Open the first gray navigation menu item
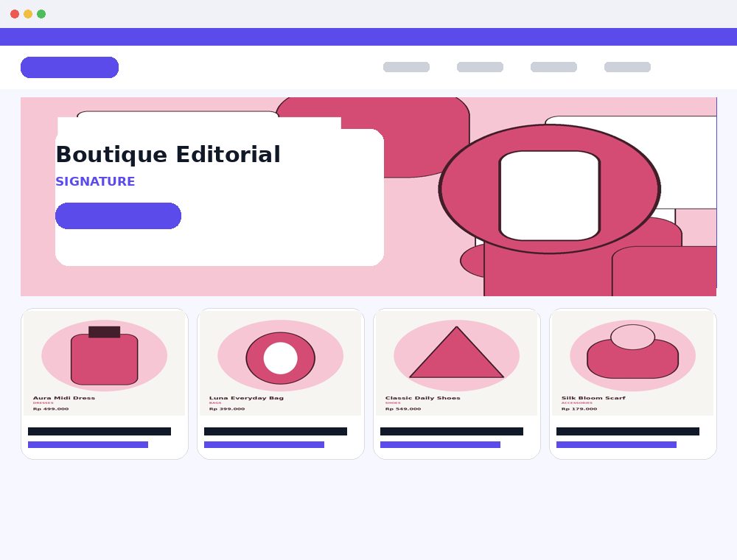The height and width of the screenshot is (560, 737). click(407, 67)
